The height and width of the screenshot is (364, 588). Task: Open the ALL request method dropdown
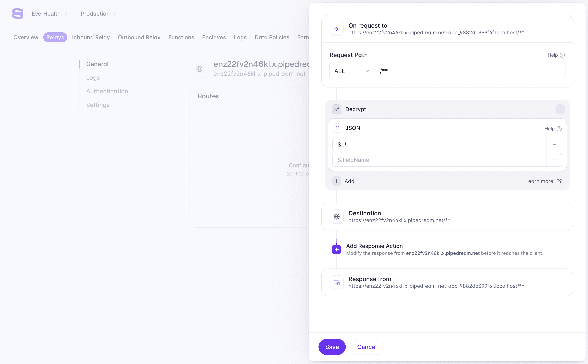(x=352, y=71)
